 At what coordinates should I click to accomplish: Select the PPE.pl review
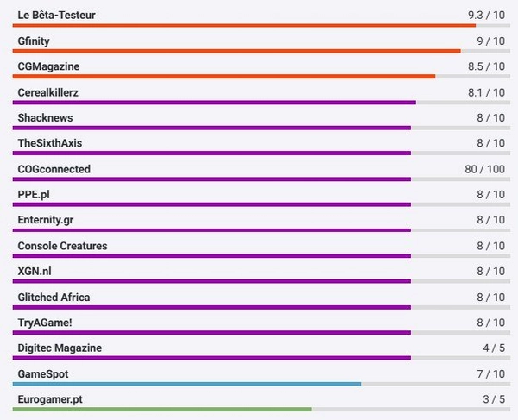click(x=34, y=195)
